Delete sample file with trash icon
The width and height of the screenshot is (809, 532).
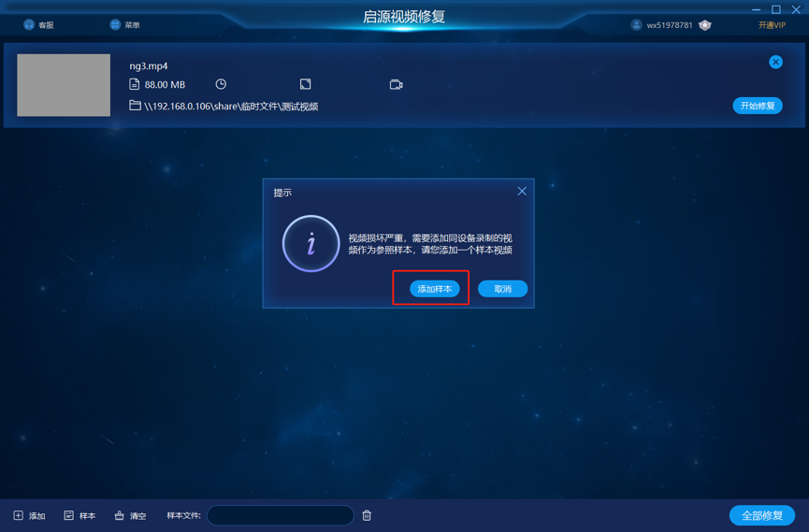[367, 515]
